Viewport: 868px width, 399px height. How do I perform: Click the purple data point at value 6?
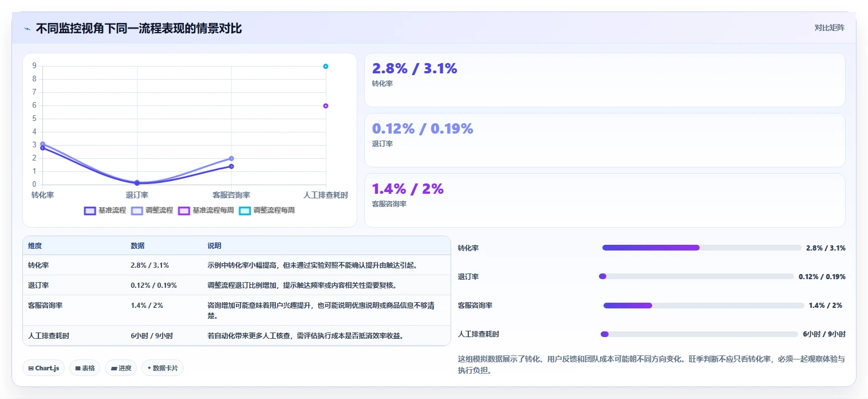(326, 105)
